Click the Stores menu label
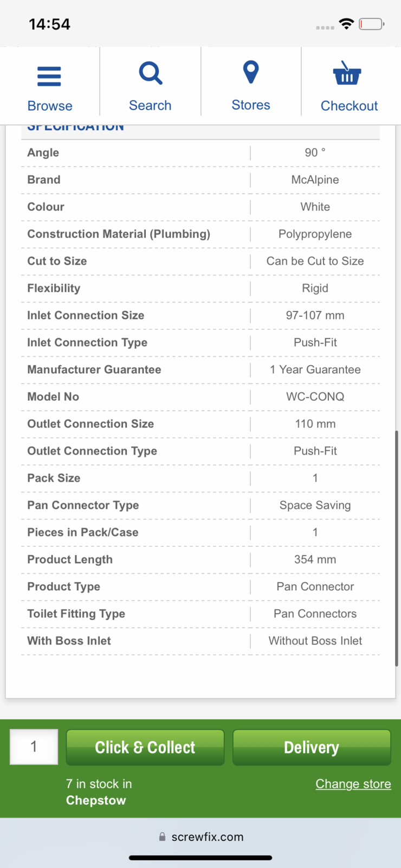The image size is (401, 868). click(251, 105)
